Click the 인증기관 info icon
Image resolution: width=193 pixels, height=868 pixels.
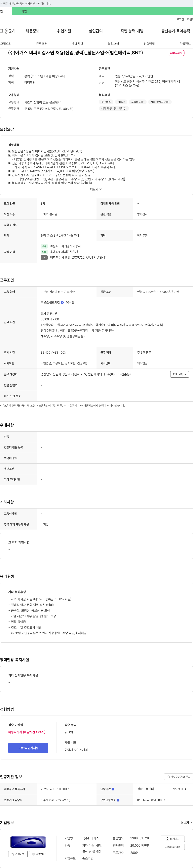(x=113, y=789)
